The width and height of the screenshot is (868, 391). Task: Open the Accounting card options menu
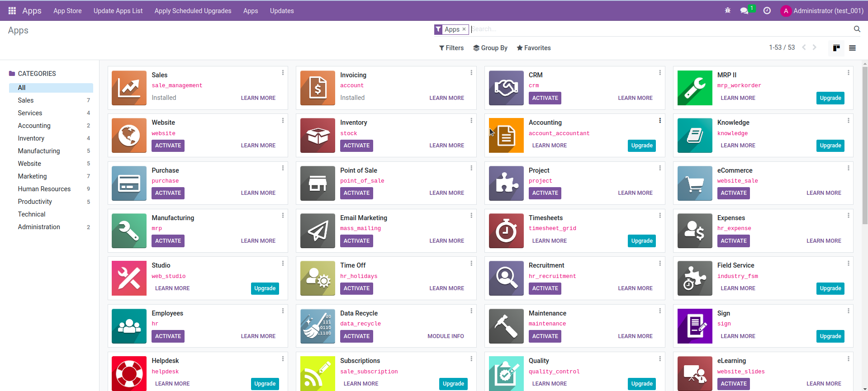pyautogui.click(x=660, y=120)
